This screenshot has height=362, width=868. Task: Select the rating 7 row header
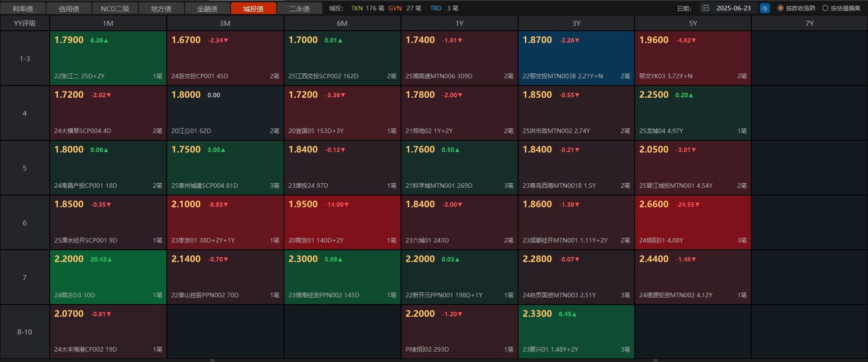coord(25,277)
